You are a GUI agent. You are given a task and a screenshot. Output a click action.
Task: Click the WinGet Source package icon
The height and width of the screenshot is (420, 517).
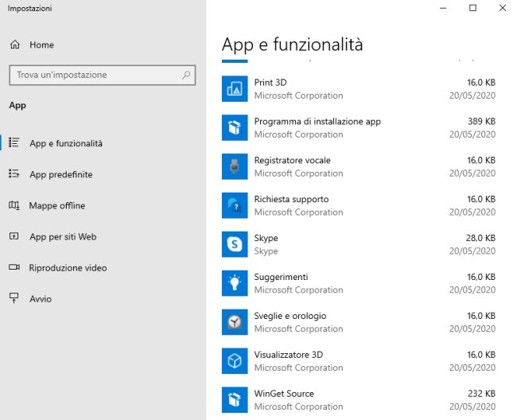tap(235, 400)
